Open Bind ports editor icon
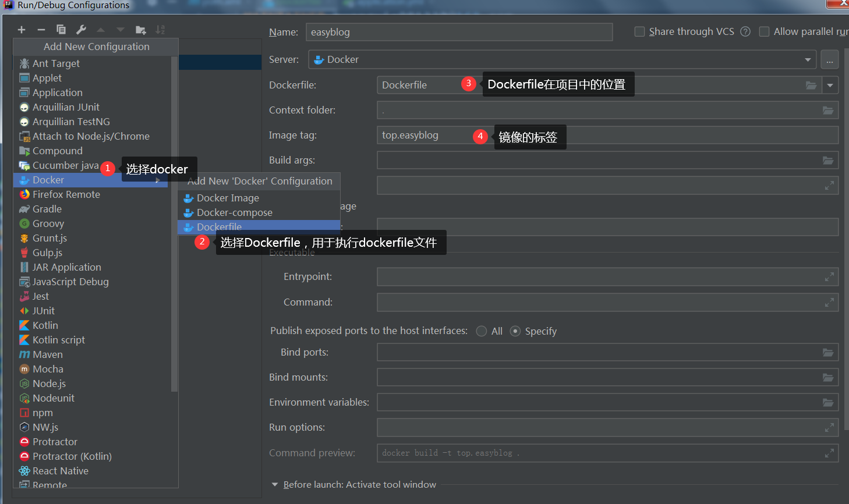The height and width of the screenshot is (504, 849). pos(828,352)
